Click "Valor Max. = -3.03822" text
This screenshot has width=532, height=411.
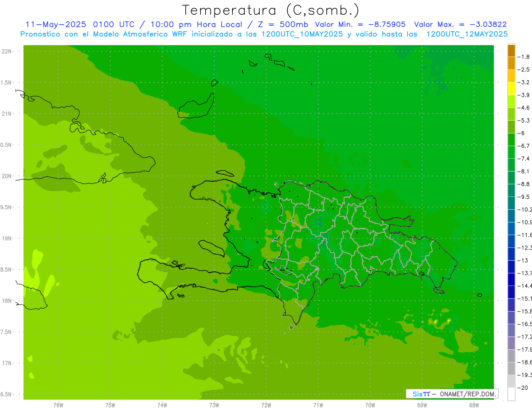click(460, 24)
